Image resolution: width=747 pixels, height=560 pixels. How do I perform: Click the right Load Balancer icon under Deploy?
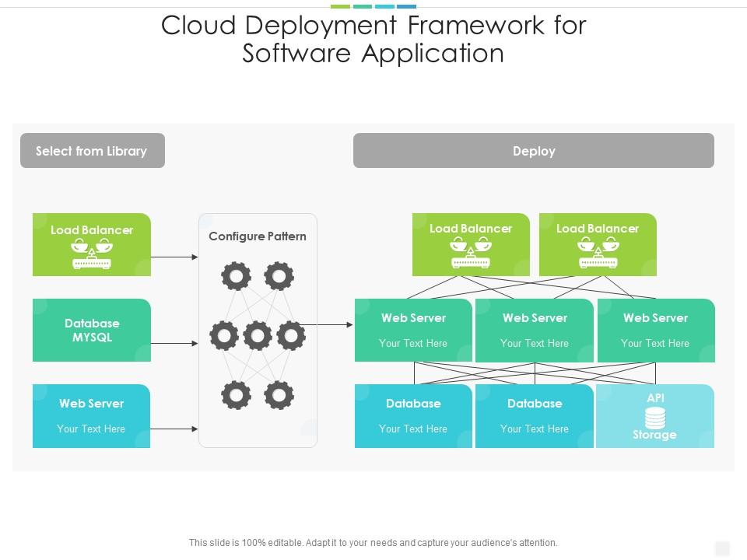point(598,253)
